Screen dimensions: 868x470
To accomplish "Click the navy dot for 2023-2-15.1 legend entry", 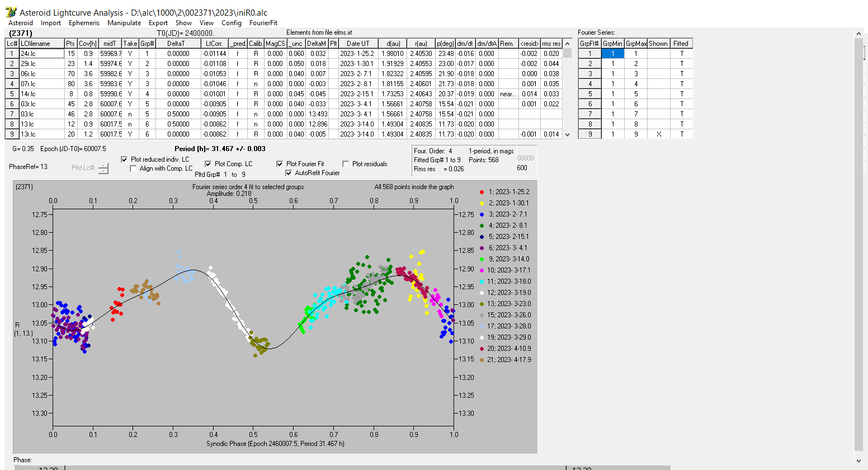I will 482,237.
